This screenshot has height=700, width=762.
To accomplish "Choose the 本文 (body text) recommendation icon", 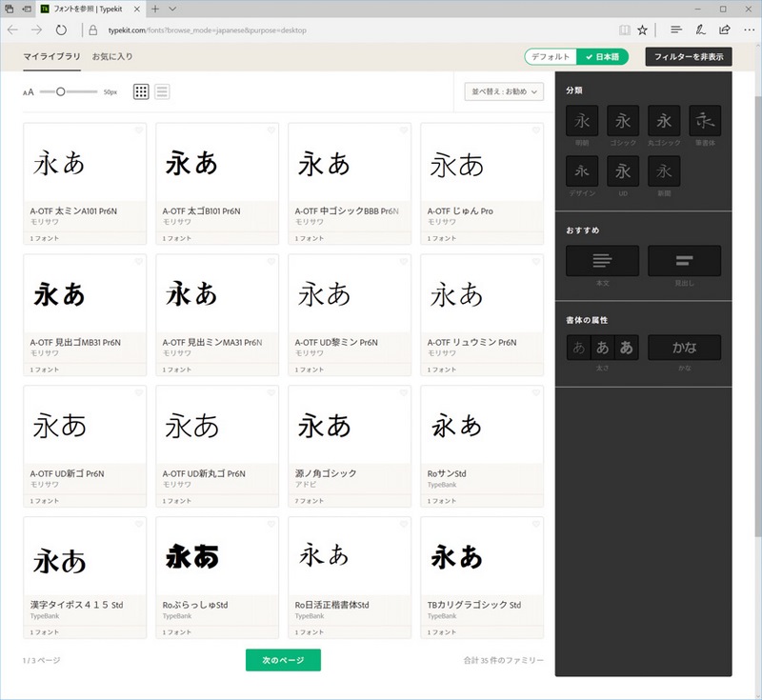I will (601, 260).
